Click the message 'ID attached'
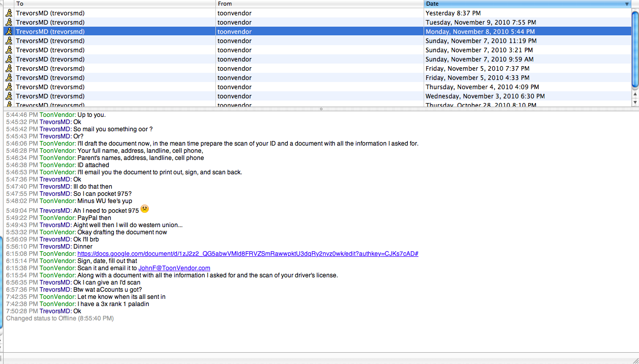This screenshot has width=639, height=364. click(x=93, y=165)
